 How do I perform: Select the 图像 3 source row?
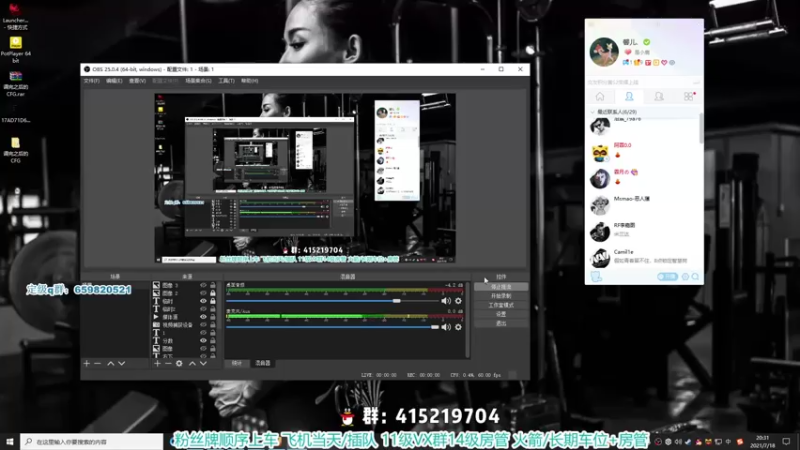tap(185, 285)
